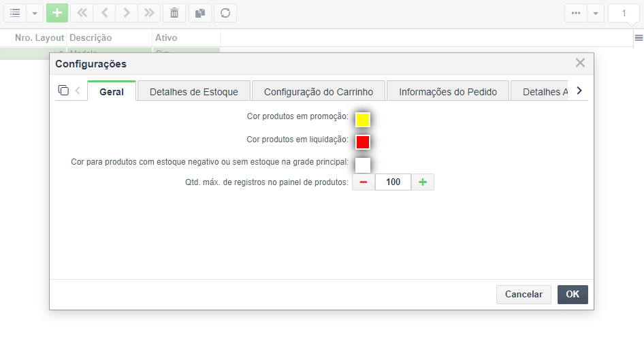
Task: Confirm with the OK button
Action: (573, 294)
